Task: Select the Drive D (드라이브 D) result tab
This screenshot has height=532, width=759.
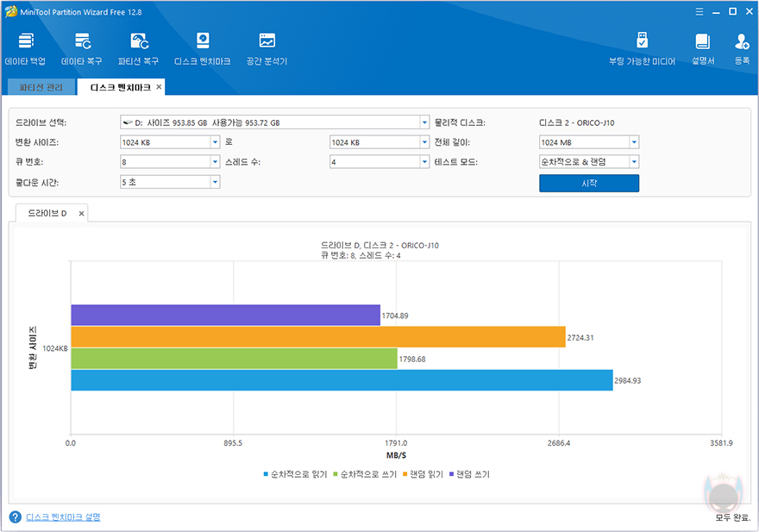Action: [x=47, y=213]
